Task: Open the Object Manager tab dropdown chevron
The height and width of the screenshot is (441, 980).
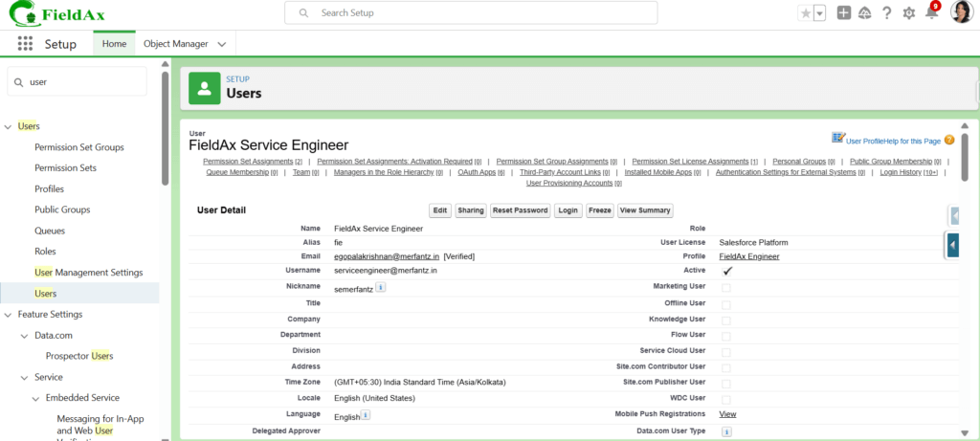Action: tap(222, 44)
